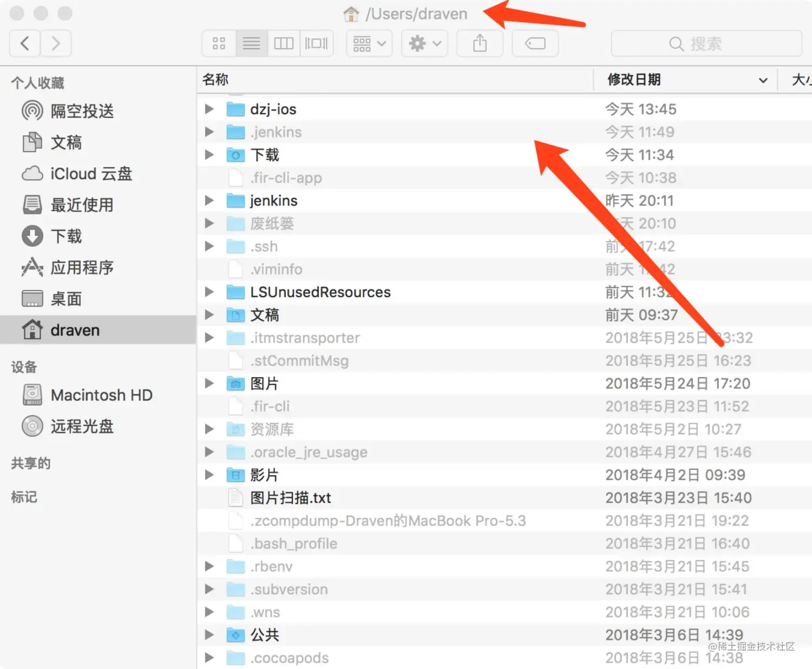Select the 公共 folder icon

coord(235,635)
